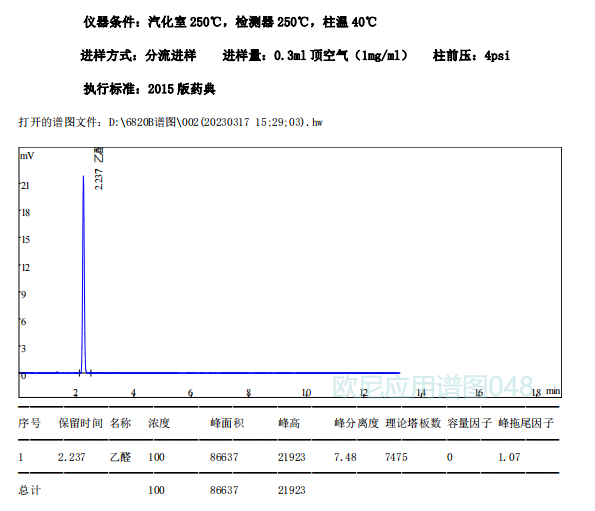Viewport: 595px width, 511px height.
Task: Click the column header '浓度'
Action: coord(159,423)
